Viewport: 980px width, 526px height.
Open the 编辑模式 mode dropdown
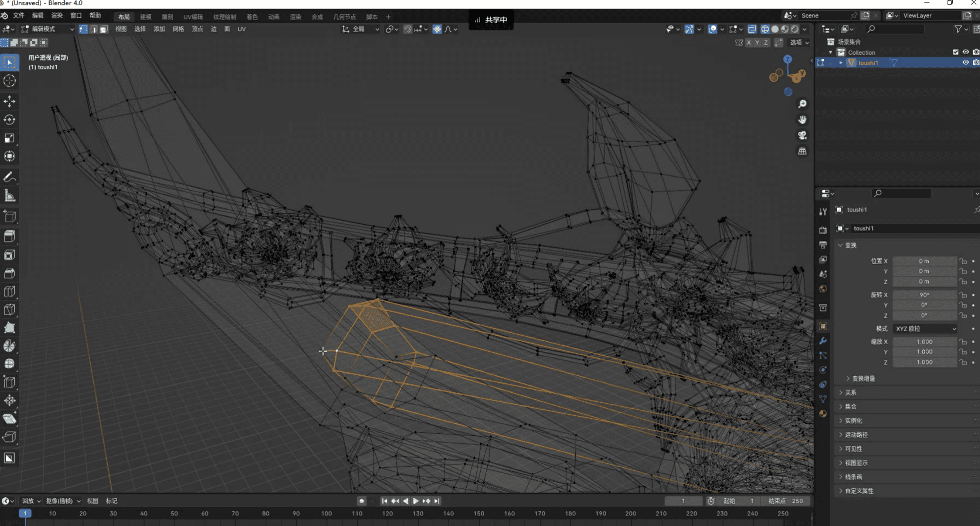pos(48,29)
